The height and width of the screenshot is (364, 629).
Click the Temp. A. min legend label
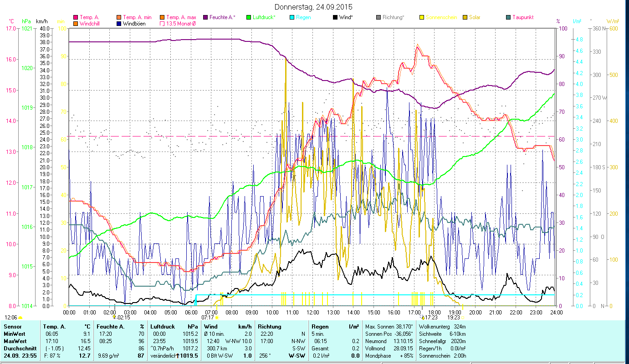(138, 17)
